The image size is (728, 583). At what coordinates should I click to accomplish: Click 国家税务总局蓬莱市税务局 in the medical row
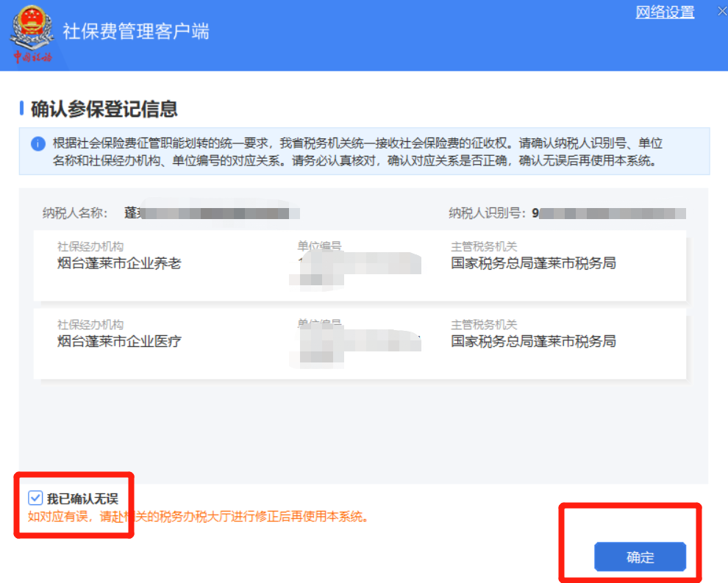533,341
